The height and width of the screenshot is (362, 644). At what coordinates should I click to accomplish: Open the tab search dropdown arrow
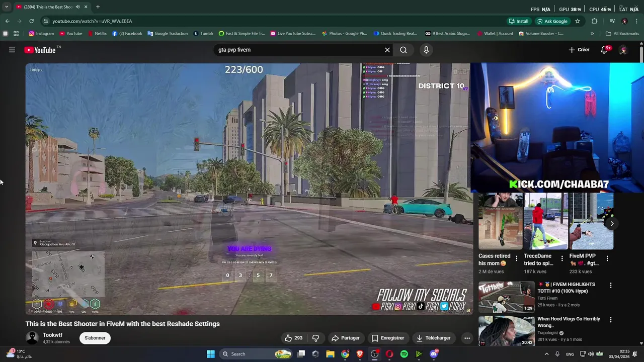point(6,7)
